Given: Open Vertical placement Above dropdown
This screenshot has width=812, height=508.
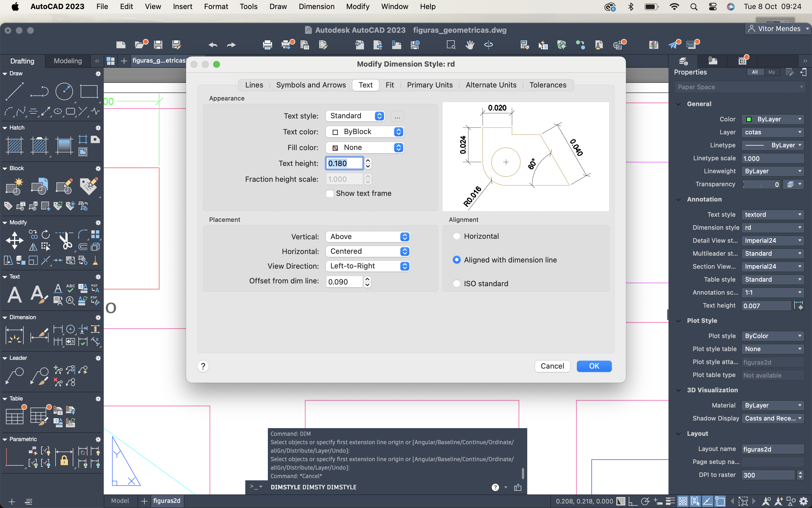Looking at the screenshot, I should pyautogui.click(x=368, y=237).
